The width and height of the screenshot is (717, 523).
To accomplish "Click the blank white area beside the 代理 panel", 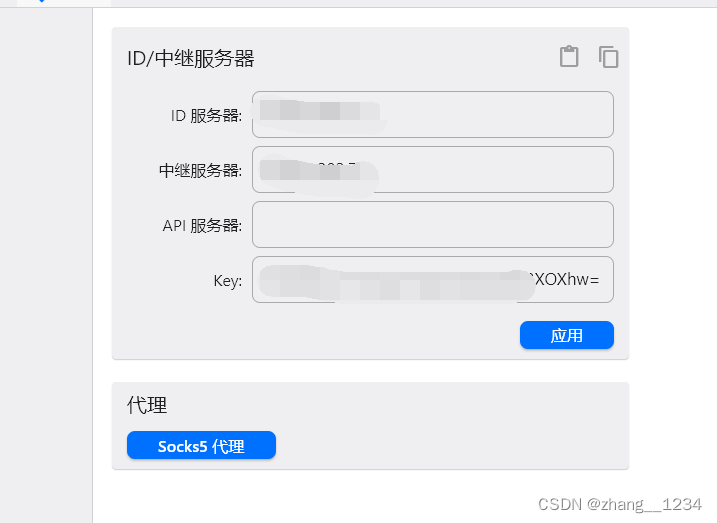I will click(672, 425).
